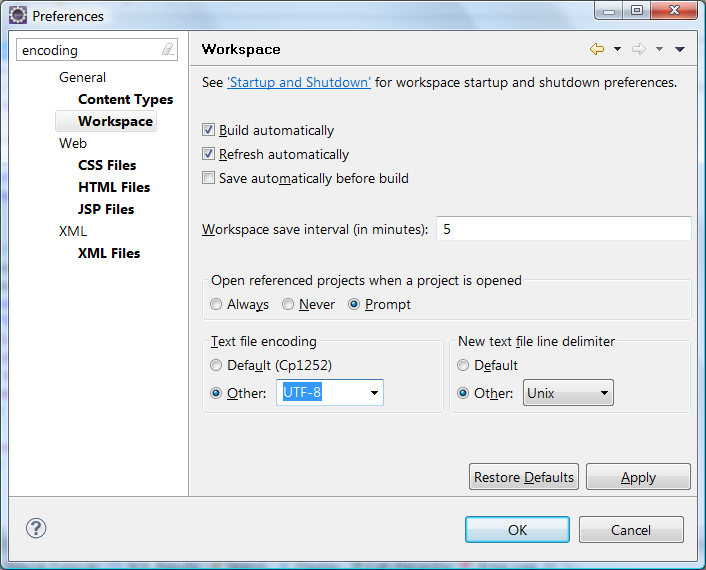
Task: Open the back history dropdown arrow
Action: click(617, 49)
